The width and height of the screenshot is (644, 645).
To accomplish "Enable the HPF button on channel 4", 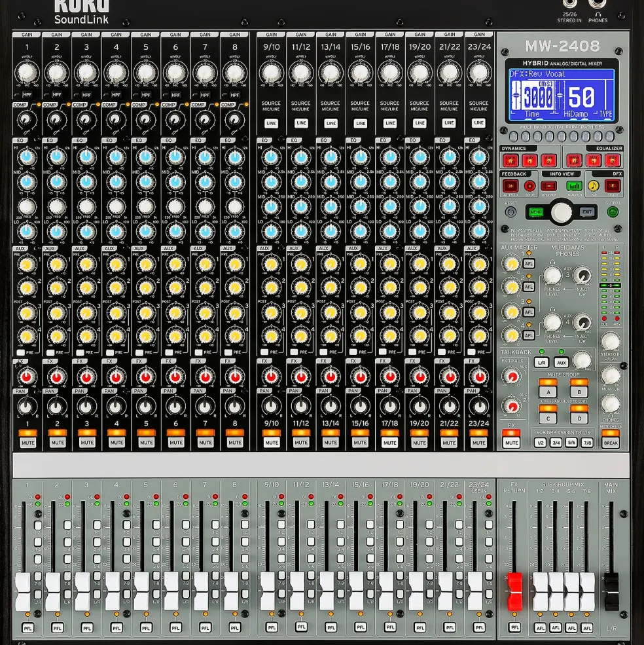I will pos(116,94).
